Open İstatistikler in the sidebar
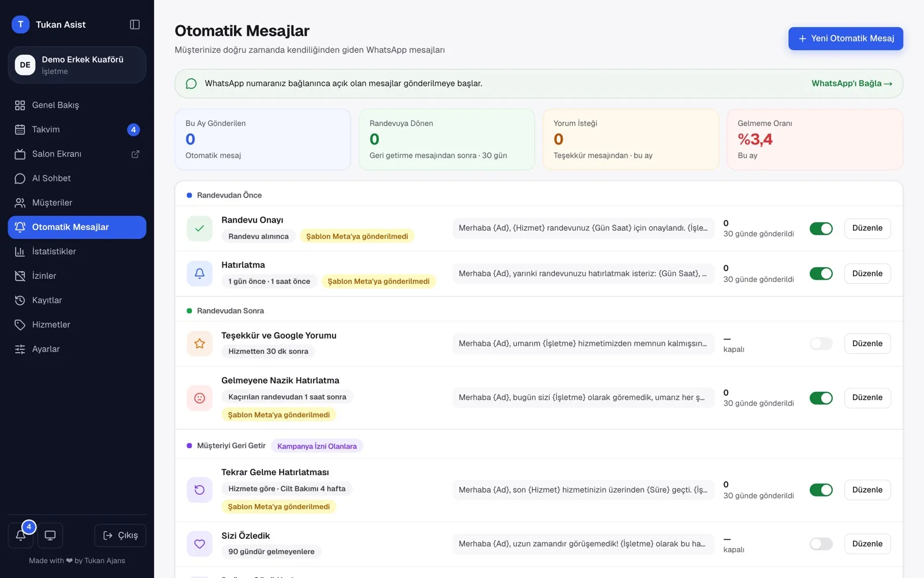 [x=77, y=251]
